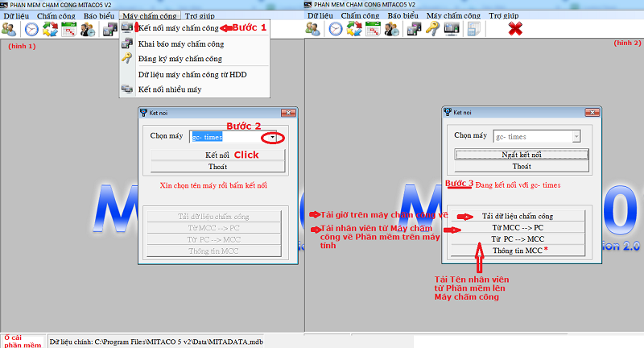Click the monitors icon beside 'Kết nối nhiều máy'
The image size is (644, 348).
(x=127, y=89)
